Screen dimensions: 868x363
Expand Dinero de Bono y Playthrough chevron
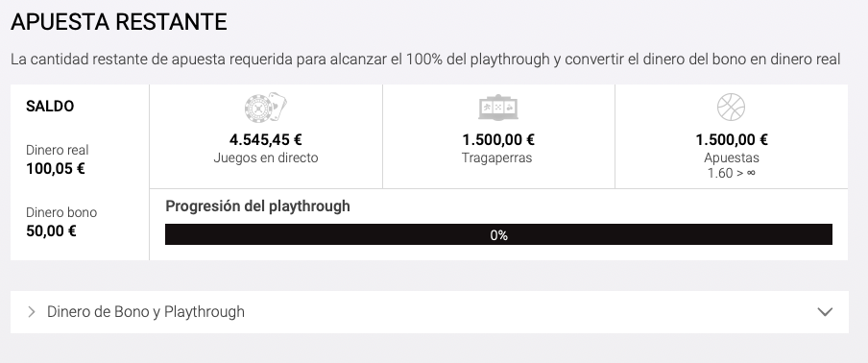pos(32,312)
